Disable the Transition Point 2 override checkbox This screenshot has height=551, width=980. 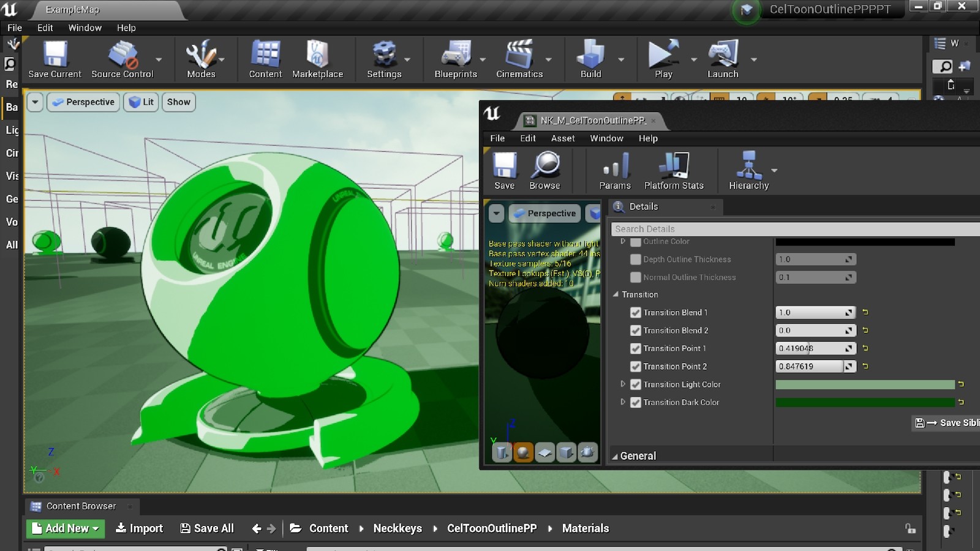tap(636, 366)
